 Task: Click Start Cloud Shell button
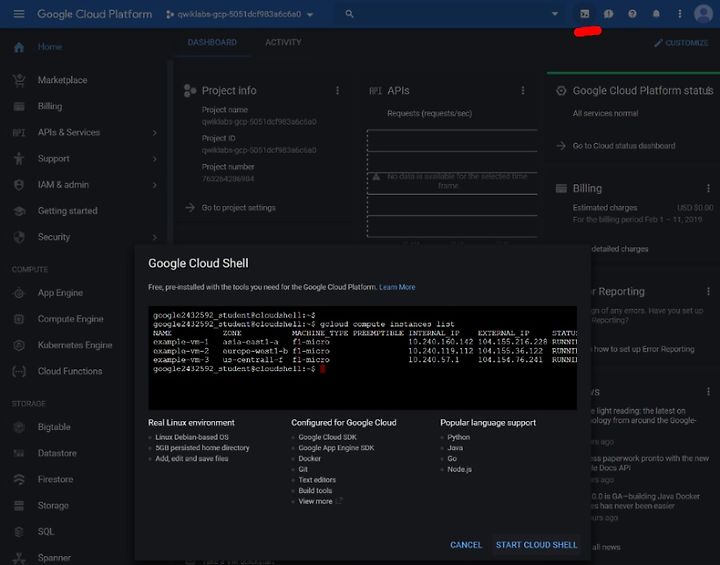536,545
